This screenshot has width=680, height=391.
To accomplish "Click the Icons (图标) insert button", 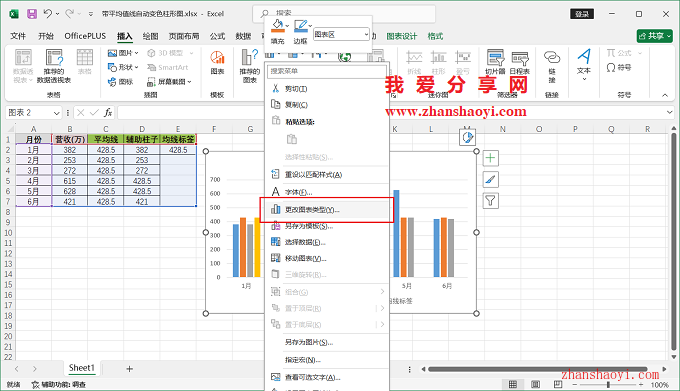I will (x=121, y=81).
